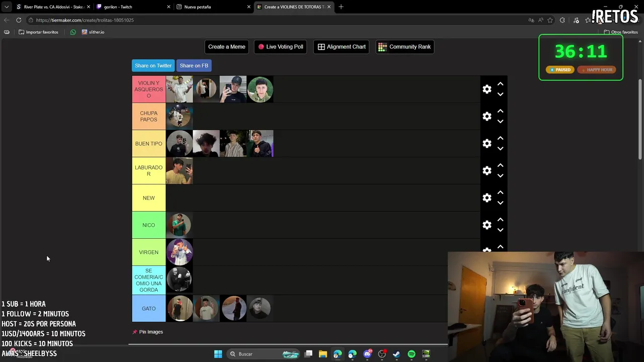Screen dimensions: 644x362
Task: Click the Pin Images link
Action: coord(147,332)
